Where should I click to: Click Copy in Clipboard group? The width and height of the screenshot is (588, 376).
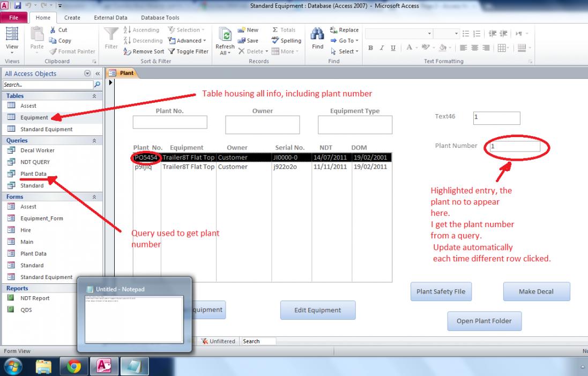(61, 41)
